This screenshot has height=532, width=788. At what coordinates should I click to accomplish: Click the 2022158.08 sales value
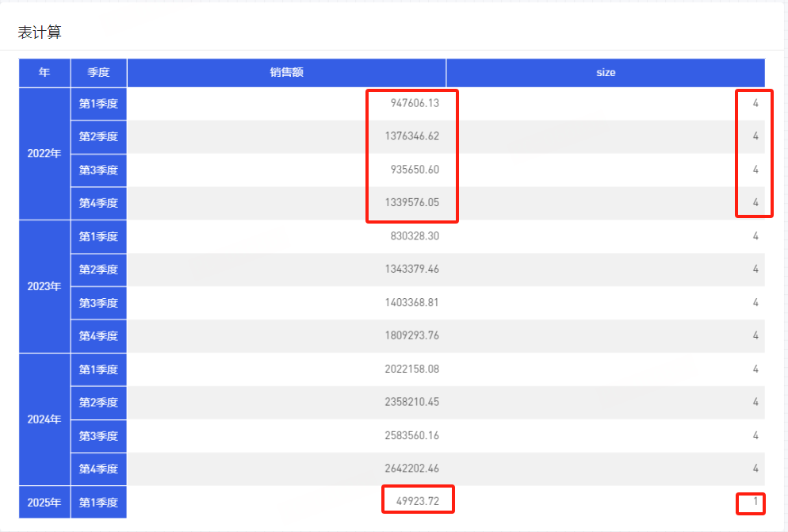point(411,369)
